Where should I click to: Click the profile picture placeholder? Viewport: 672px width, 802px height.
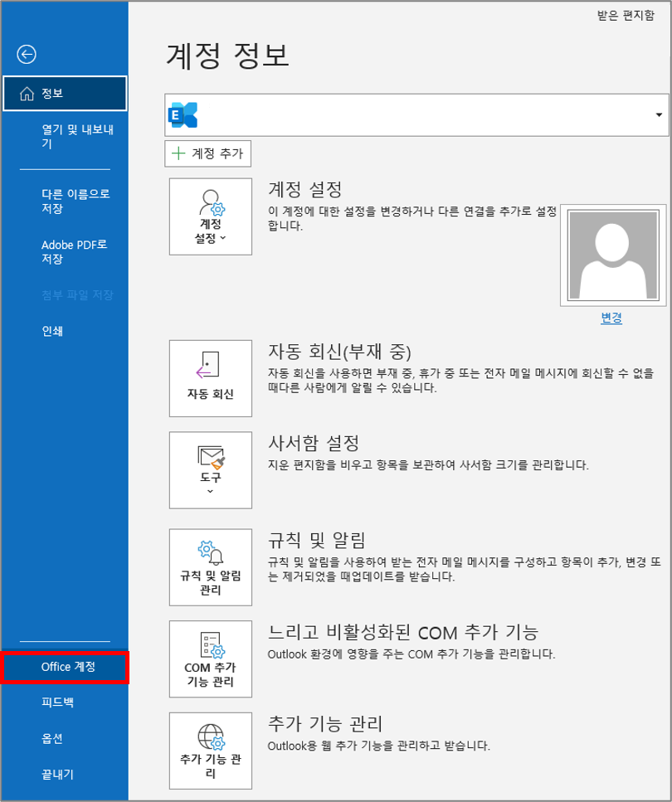(x=613, y=255)
